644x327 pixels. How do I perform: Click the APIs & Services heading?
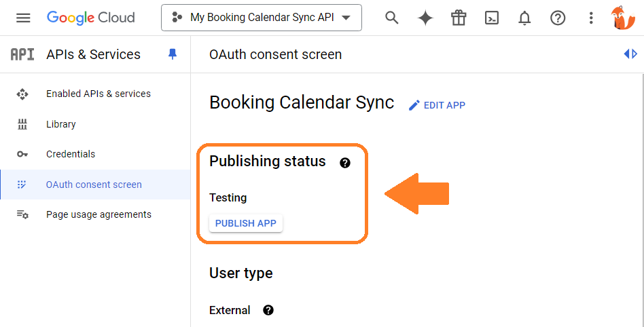click(93, 54)
